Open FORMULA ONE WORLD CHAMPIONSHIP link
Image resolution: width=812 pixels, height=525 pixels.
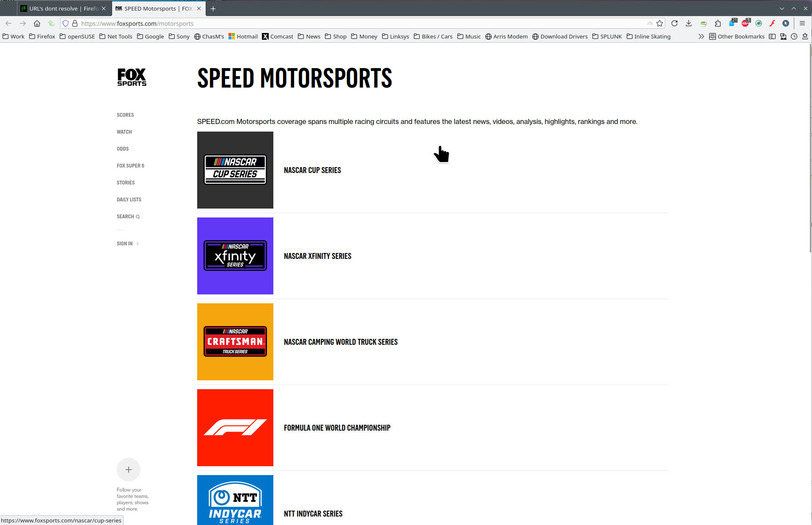pyautogui.click(x=337, y=428)
